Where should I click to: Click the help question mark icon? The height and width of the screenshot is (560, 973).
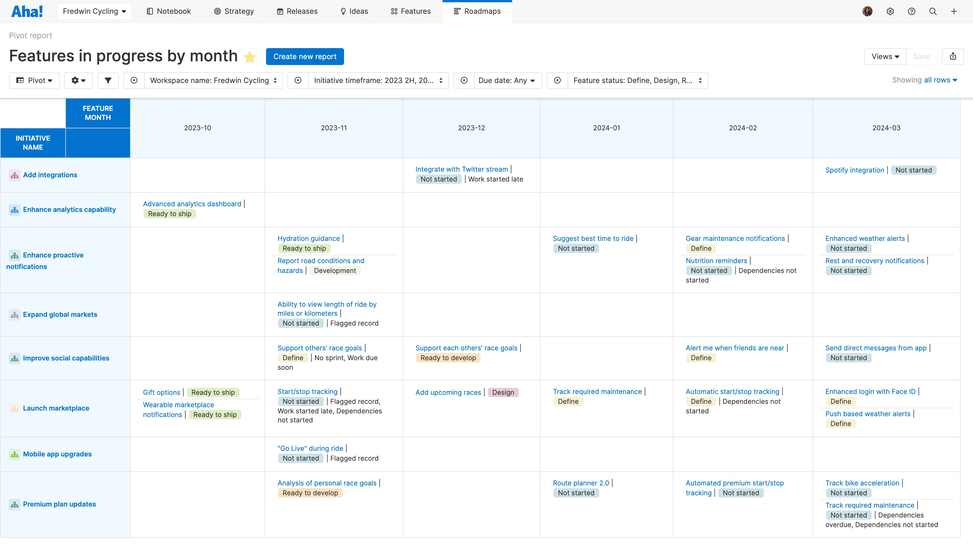911,11
